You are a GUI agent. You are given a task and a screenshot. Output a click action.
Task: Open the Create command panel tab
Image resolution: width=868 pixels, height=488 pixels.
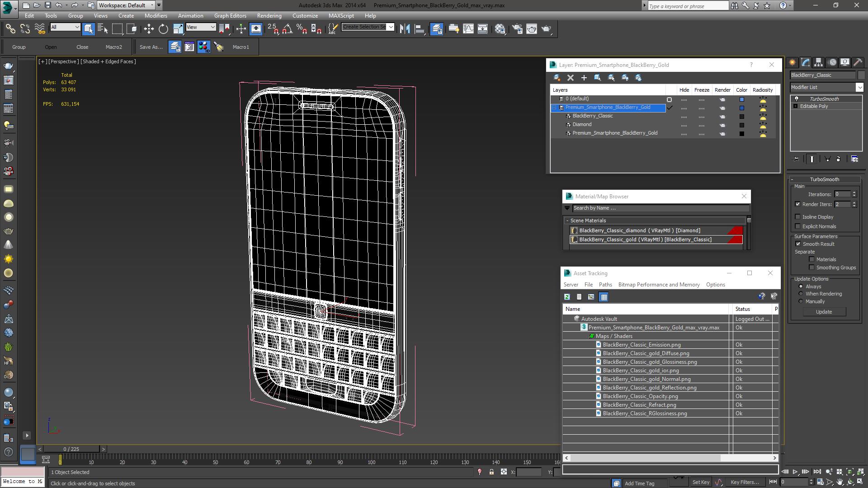793,62
